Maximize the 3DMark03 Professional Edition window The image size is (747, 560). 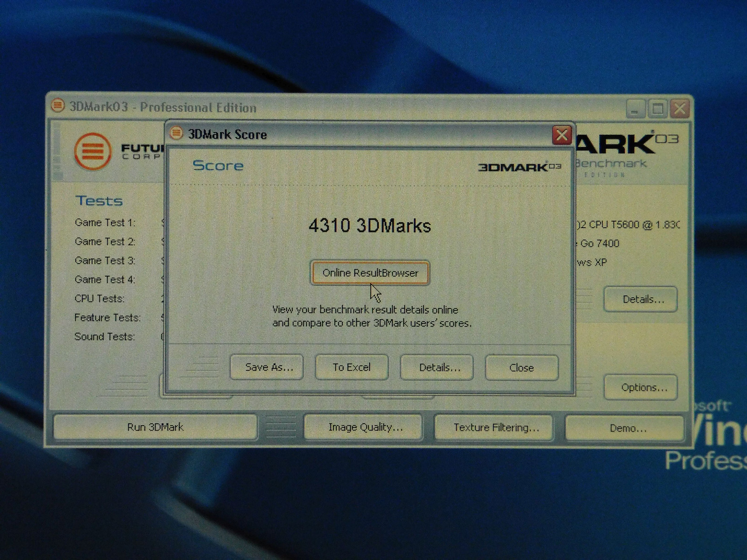tap(658, 110)
